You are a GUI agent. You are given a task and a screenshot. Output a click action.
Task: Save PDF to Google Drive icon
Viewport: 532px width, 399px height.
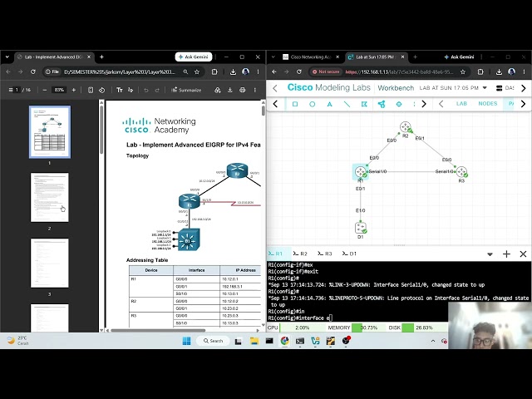click(x=218, y=90)
